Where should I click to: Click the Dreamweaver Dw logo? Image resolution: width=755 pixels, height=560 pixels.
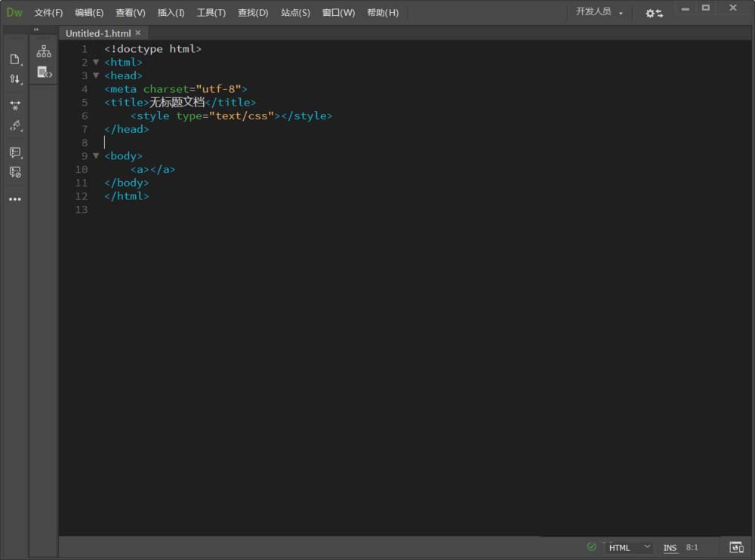coord(14,13)
